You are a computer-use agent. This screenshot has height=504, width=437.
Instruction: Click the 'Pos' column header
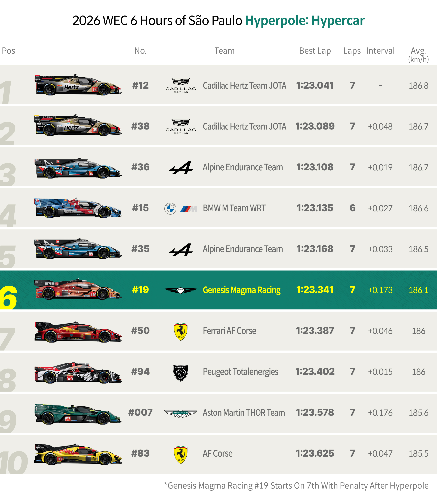coord(8,51)
